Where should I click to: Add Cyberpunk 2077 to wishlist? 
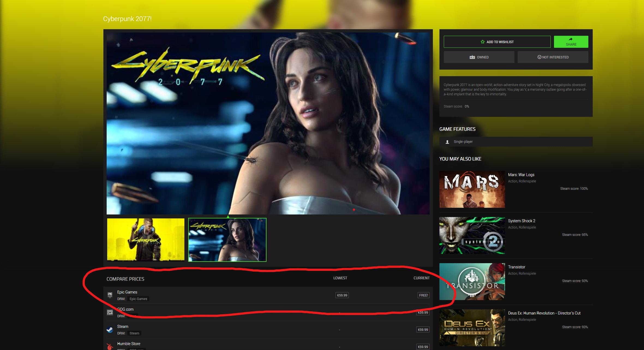(497, 42)
